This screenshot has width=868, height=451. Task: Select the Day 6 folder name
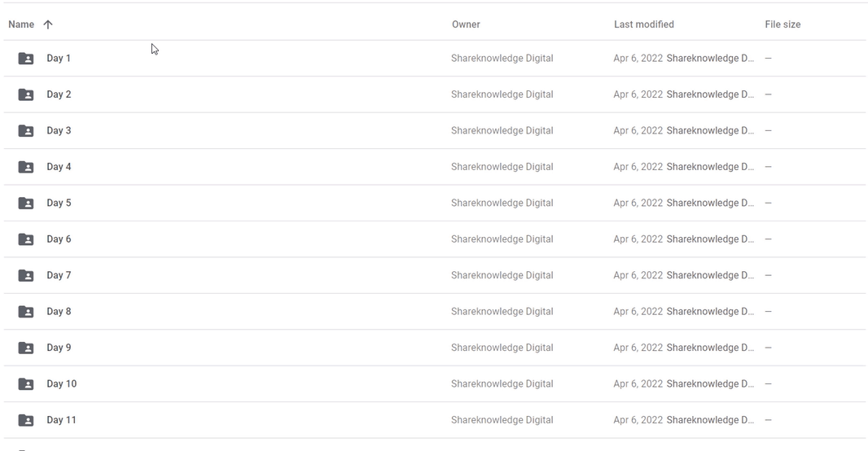point(59,239)
